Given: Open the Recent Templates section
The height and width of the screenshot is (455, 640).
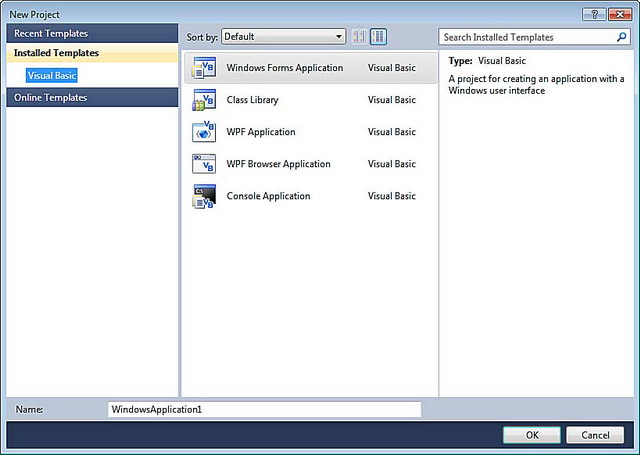Looking at the screenshot, I should 92,33.
